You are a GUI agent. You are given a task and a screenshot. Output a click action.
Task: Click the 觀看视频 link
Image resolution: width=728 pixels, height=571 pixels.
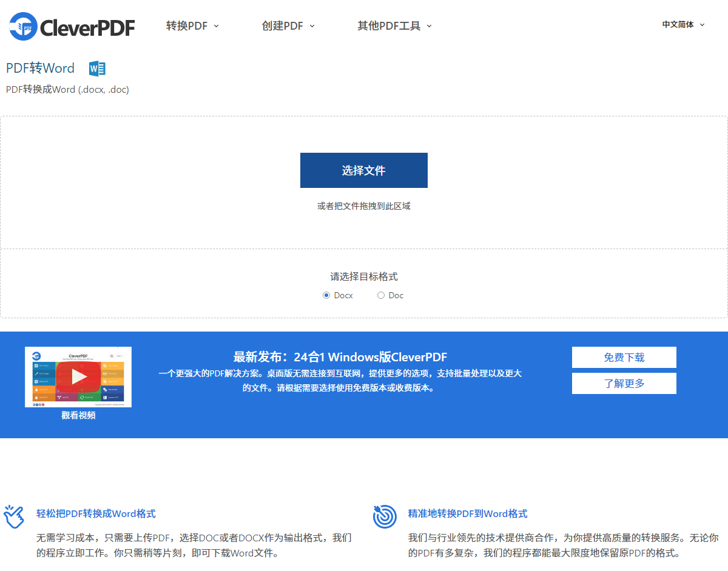point(78,415)
